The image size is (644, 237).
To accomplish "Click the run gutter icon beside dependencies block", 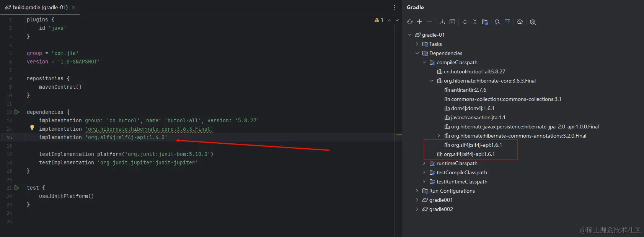I will coord(17,112).
